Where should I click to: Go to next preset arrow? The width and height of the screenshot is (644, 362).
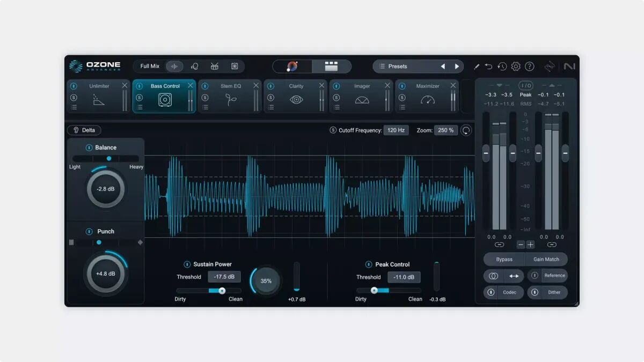coord(457,67)
